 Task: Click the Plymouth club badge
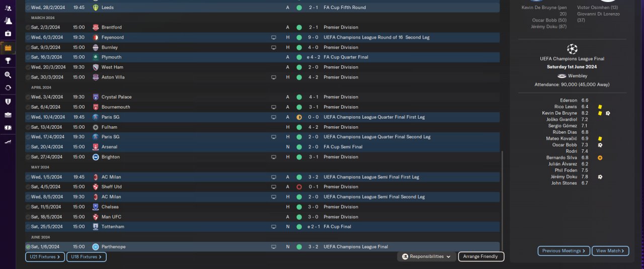click(96, 57)
